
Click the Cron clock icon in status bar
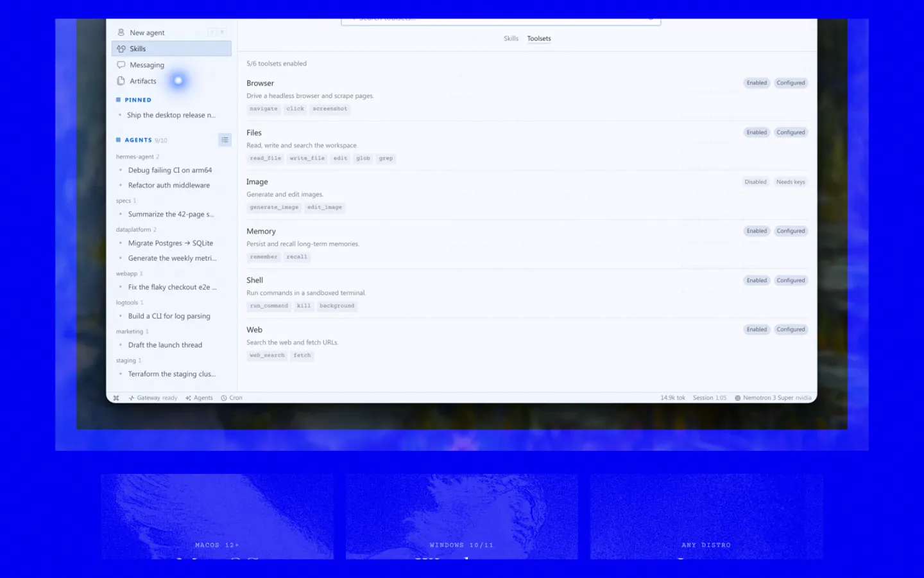[x=224, y=398]
